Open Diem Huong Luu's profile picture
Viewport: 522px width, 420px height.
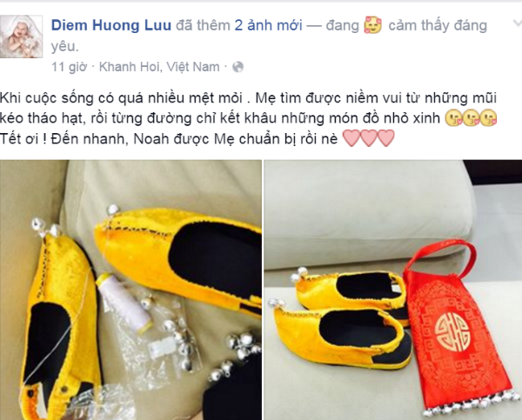point(21,37)
